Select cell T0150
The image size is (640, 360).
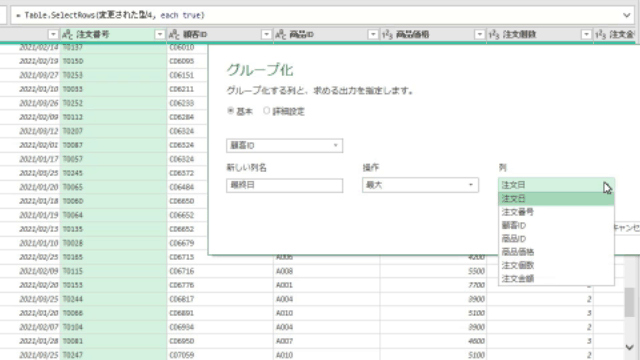click(113, 61)
